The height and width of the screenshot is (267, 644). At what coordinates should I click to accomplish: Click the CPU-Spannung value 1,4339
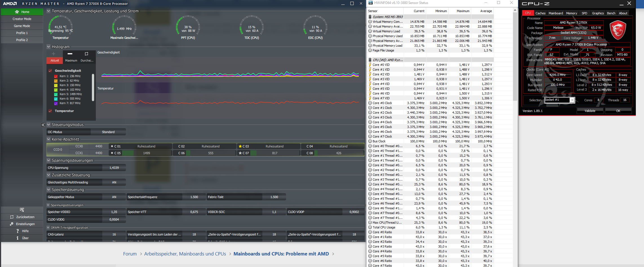point(114,168)
